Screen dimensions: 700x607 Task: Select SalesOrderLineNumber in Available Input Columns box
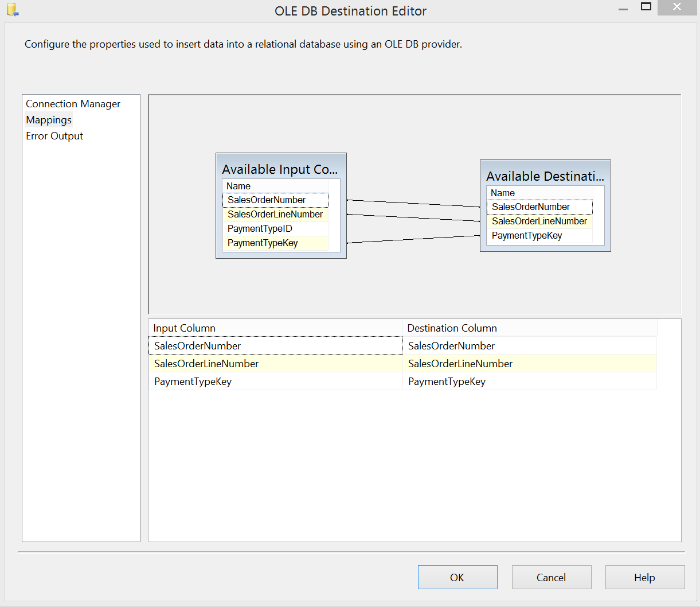275,214
